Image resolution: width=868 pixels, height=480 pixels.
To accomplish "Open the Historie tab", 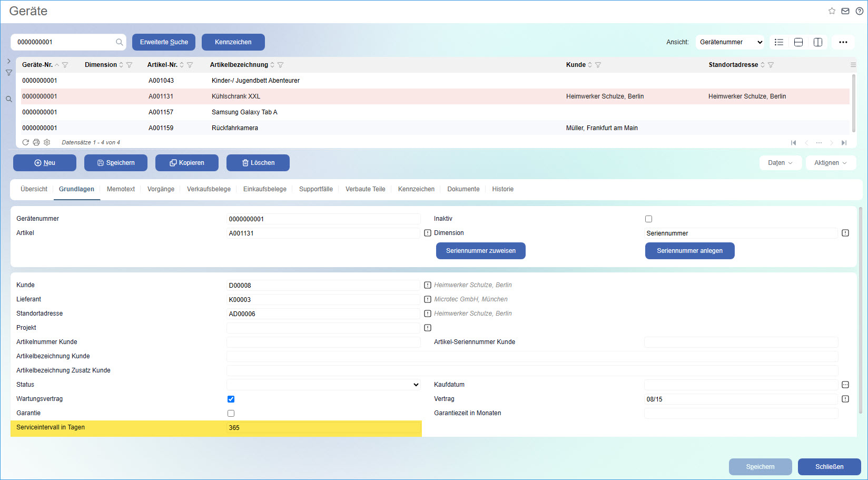I will tap(502, 189).
